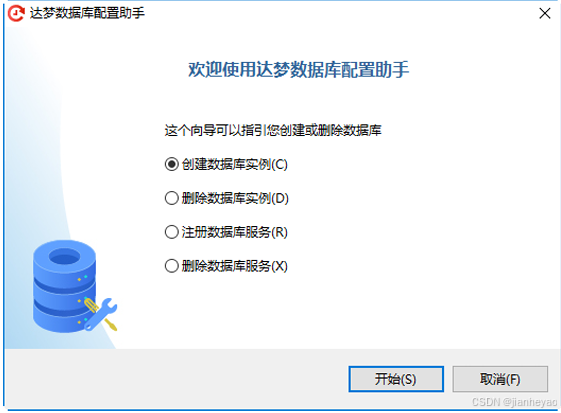This screenshot has height=413, width=561.
Task: Click the 创建数据库实例(C) label text
Action: click(x=235, y=164)
